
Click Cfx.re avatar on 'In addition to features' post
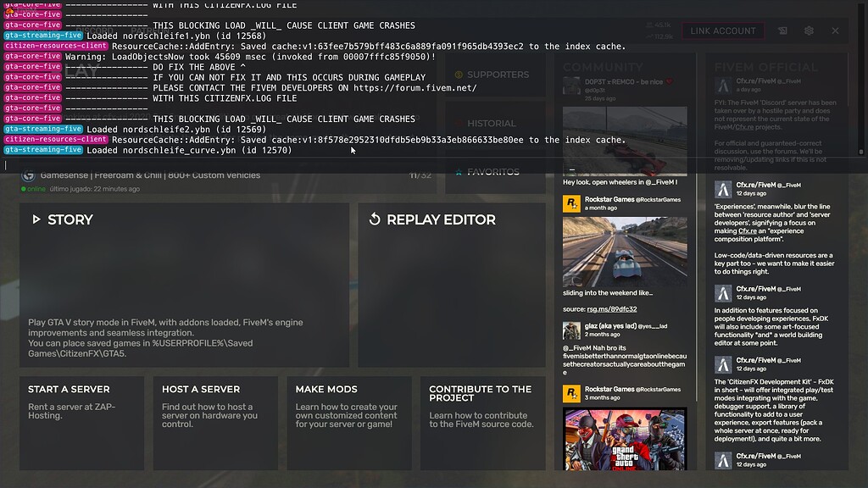point(723,293)
